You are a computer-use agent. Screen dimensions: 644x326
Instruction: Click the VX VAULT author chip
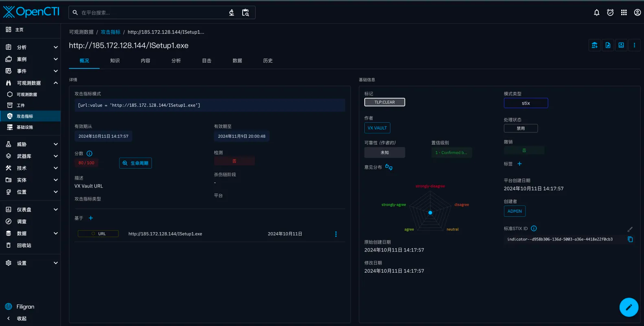(377, 128)
